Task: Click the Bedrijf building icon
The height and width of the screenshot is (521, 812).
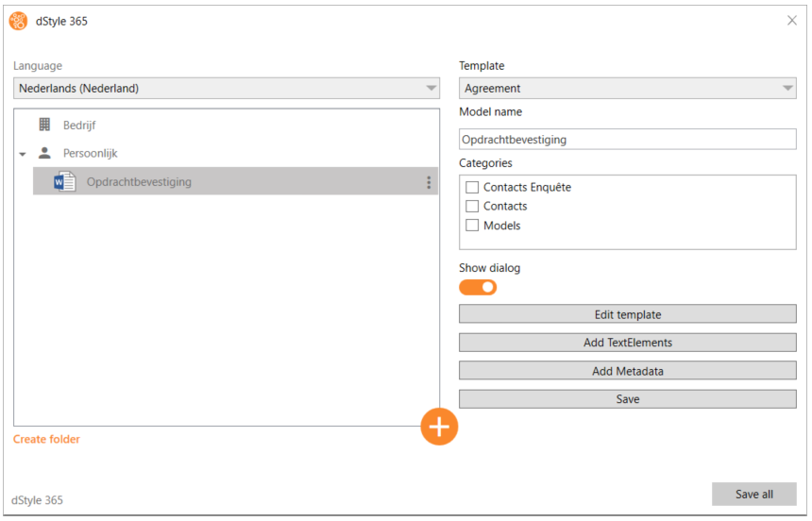Action: pyautogui.click(x=44, y=125)
